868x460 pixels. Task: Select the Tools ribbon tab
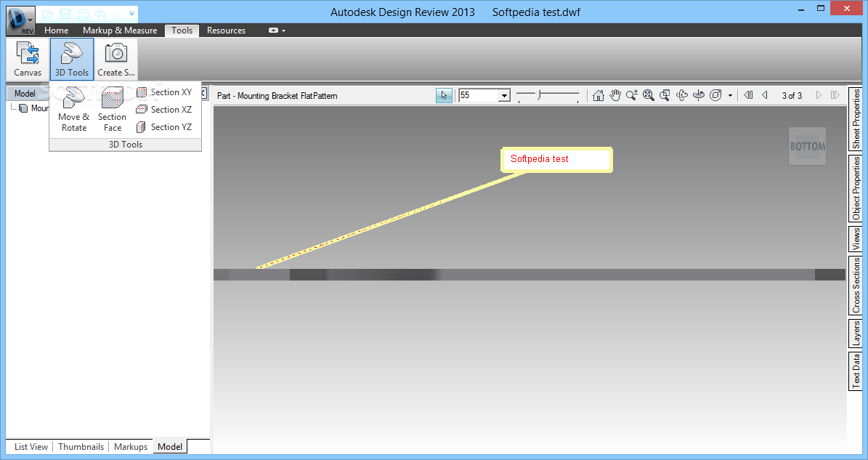pos(182,31)
